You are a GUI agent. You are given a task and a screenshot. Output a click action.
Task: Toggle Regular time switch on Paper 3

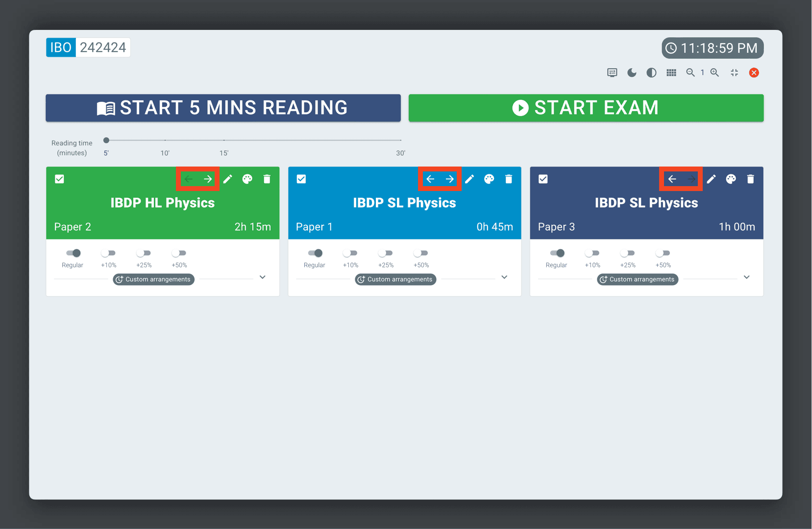[x=558, y=253]
